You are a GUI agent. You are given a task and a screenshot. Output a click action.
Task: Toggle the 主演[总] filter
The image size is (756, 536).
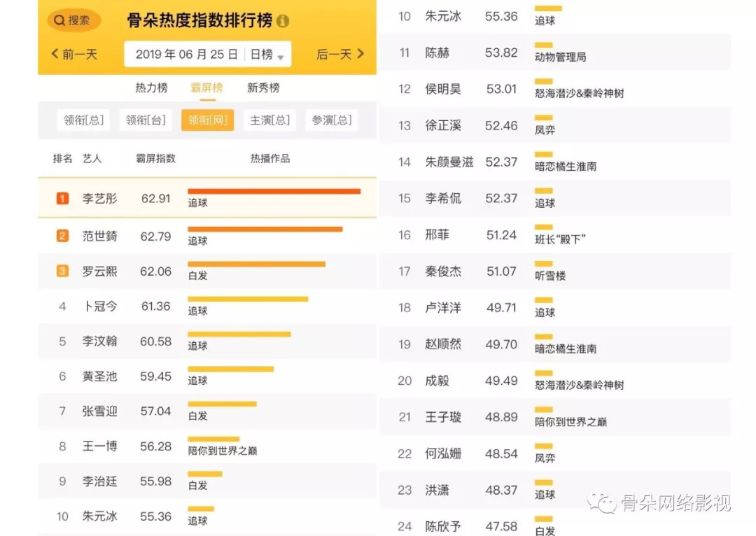[269, 120]
